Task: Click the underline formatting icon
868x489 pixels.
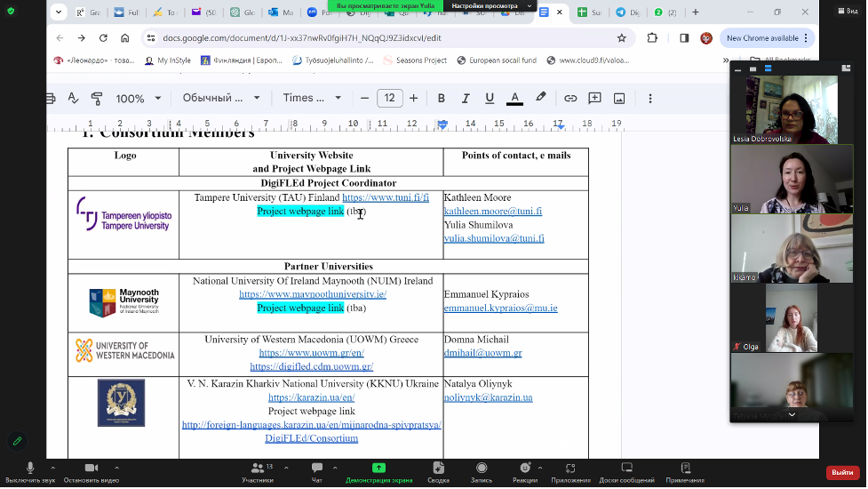Action: click(490, 98)
